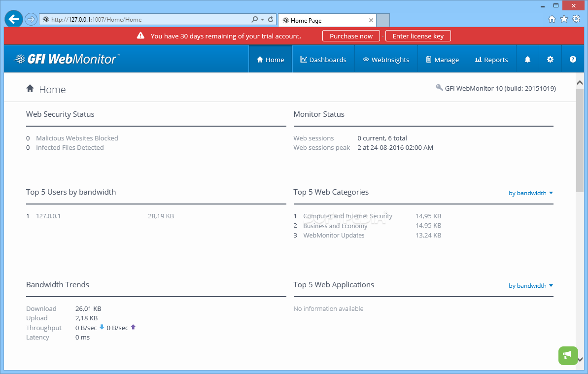Viewport: 588px width, 374px height.
Task: Click the GFI WebMonitor 10 build text
Action: tap(500, 88)
